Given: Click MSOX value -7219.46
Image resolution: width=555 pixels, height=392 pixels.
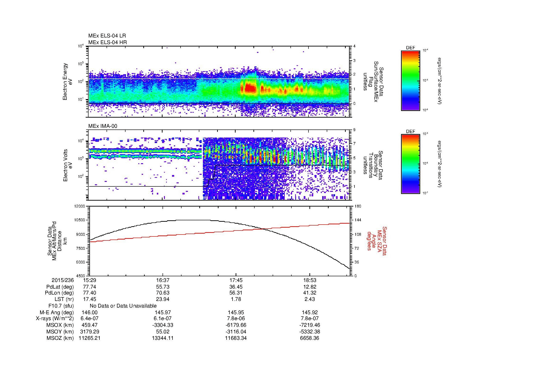Looking at the screenshot, I should click(310, 325).
